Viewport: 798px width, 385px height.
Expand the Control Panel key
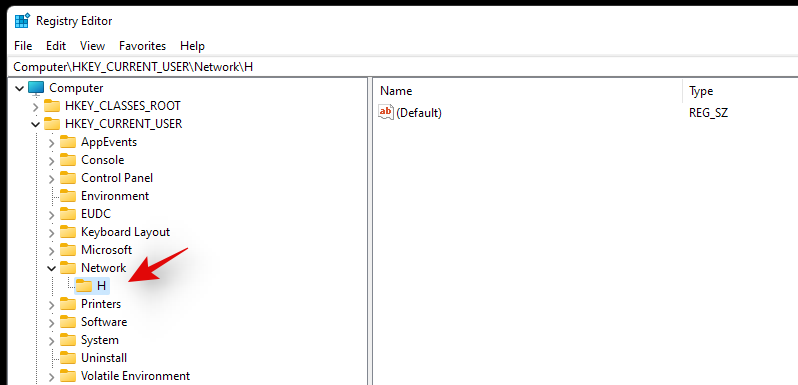click(x=51, y=179)
